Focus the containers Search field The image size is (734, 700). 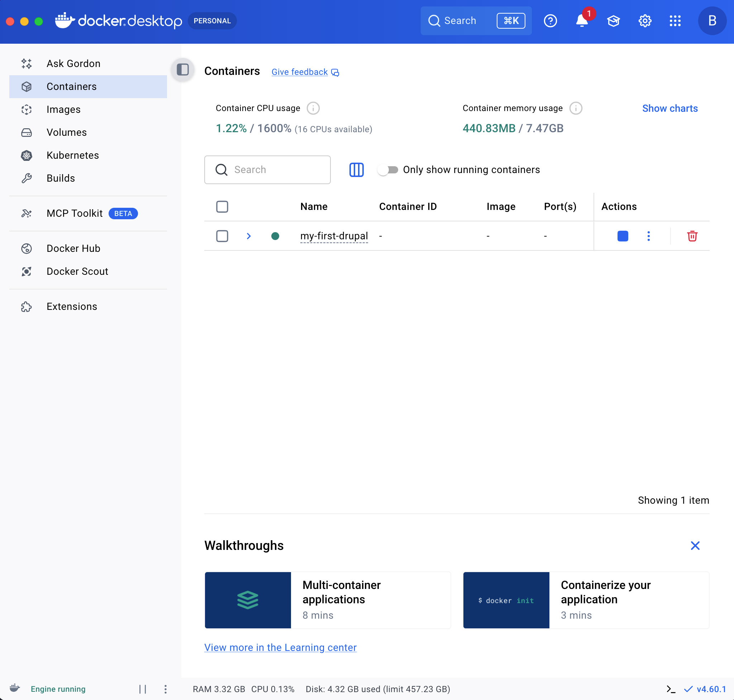point(267,170)
